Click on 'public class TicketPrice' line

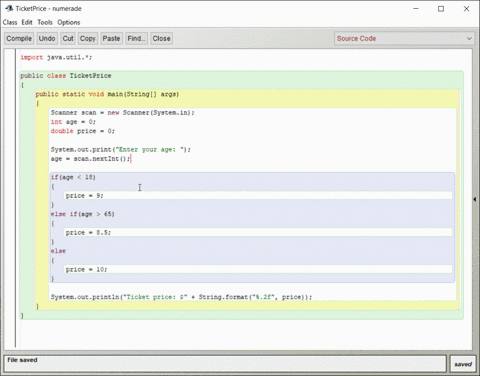coord(66,76)
